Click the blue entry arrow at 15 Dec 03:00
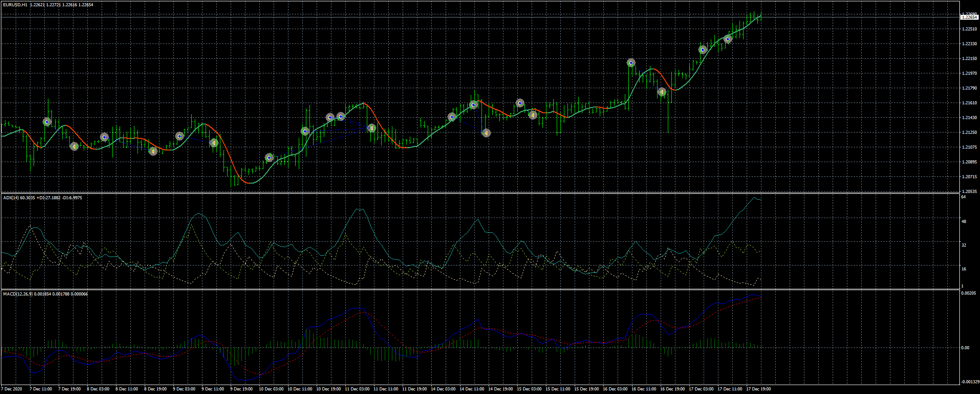 (520, 103)
